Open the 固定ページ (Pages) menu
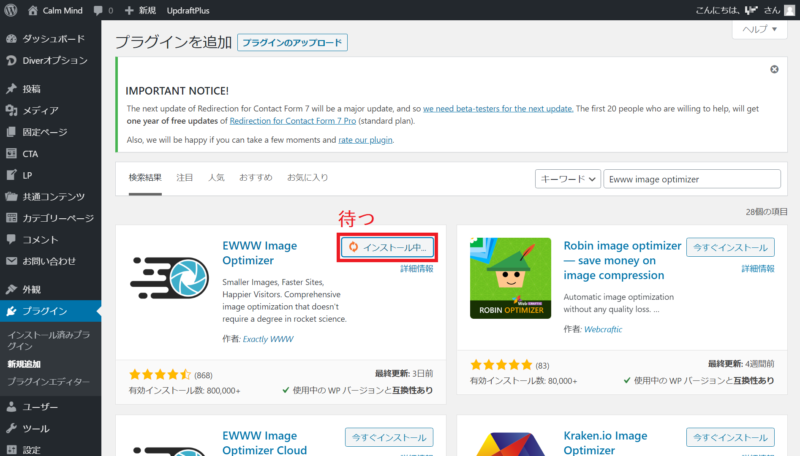 tap(51, 132)
